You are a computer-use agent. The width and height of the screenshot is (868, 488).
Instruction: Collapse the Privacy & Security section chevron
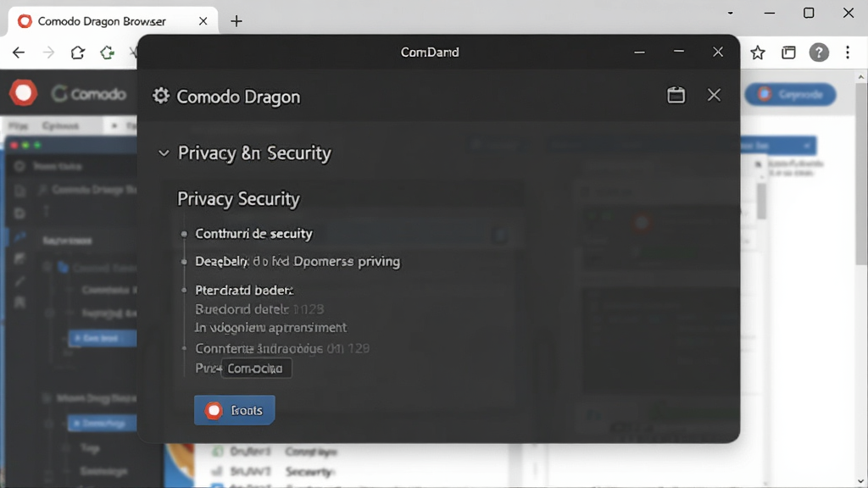pyautogui.click(x=164, y=153)
